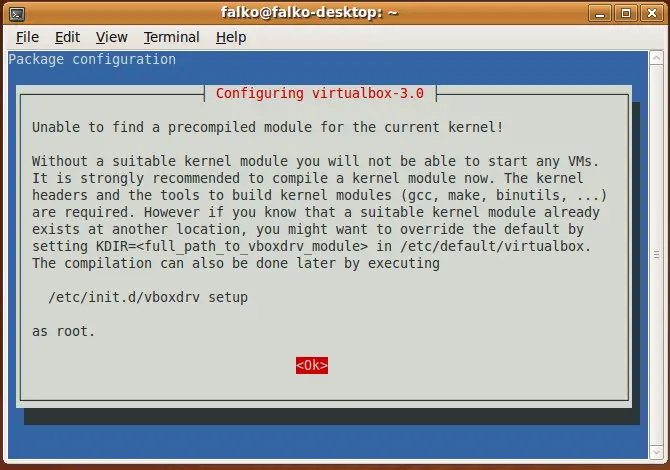Open the Help menu

coord(231,38)
